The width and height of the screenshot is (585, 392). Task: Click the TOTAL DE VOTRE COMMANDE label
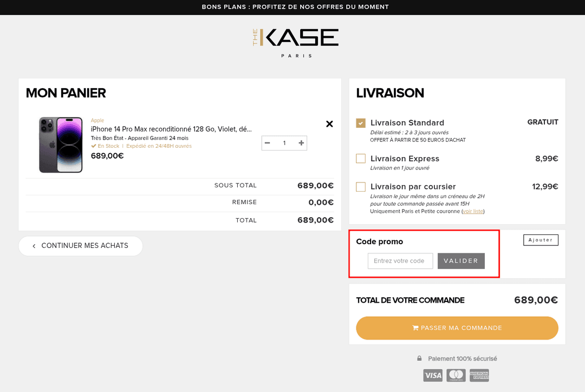coord(410,300)
